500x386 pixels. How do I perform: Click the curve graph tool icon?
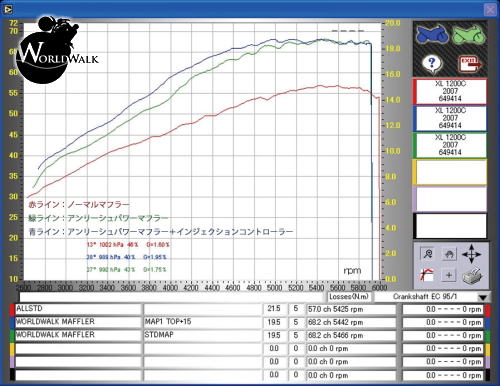[x=427, y=276]
